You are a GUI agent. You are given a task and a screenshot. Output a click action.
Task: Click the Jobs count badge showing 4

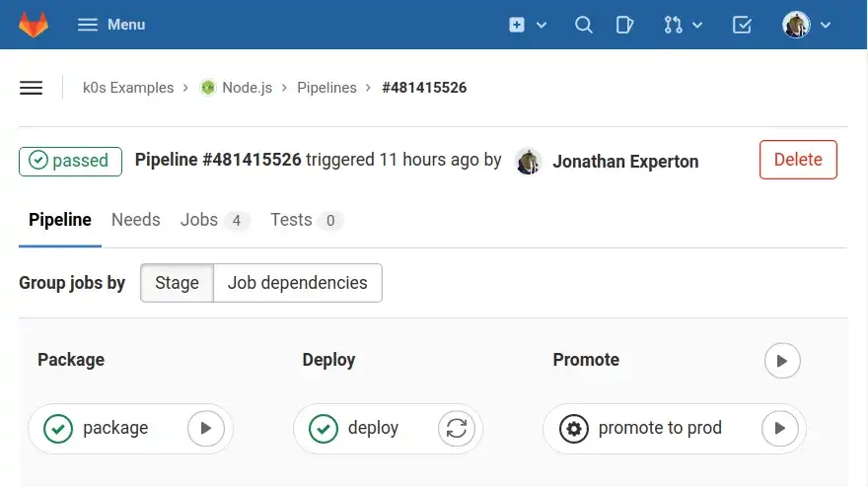(237, 220)
